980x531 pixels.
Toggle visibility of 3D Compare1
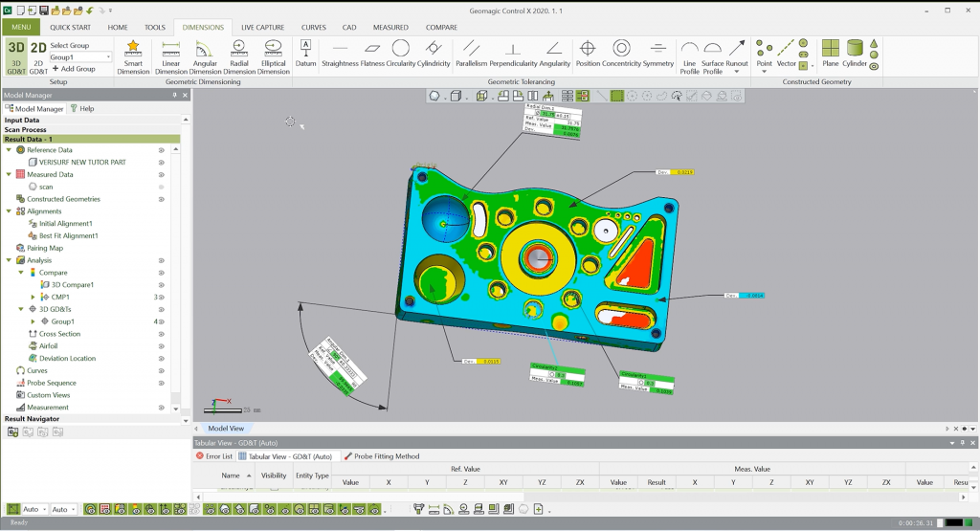[x=161, y=285]
